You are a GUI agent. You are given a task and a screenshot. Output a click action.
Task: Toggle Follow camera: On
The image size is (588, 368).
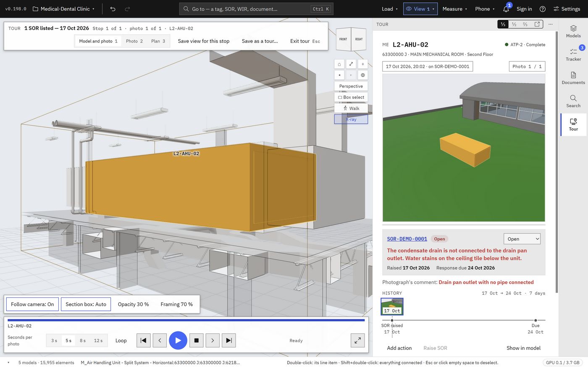tap(32, 304)
